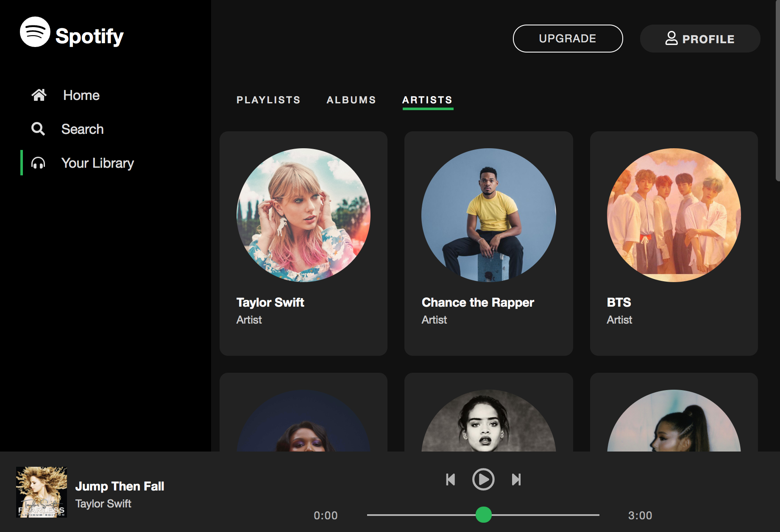The height and width of the screenshot is (532, 780).
Task: Skip to the previous track
Action: [451, 479]
